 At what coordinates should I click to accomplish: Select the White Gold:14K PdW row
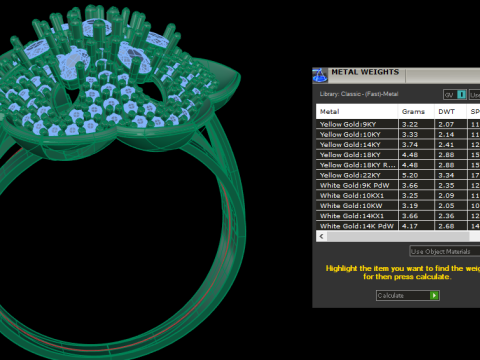398,226
